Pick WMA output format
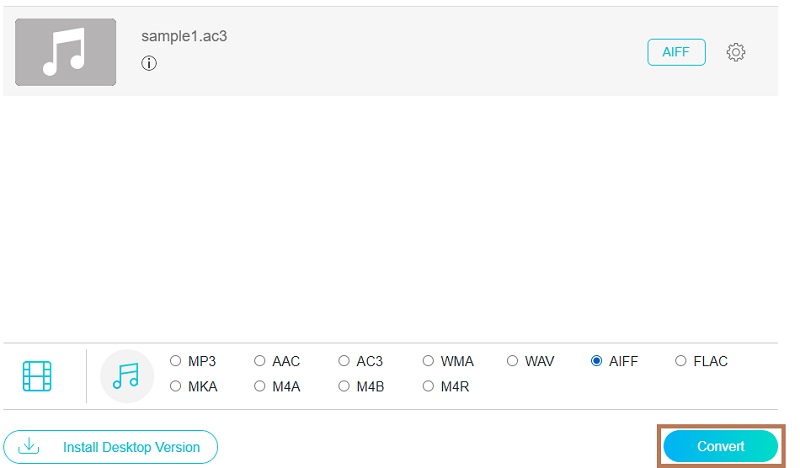 coord(428,361)
